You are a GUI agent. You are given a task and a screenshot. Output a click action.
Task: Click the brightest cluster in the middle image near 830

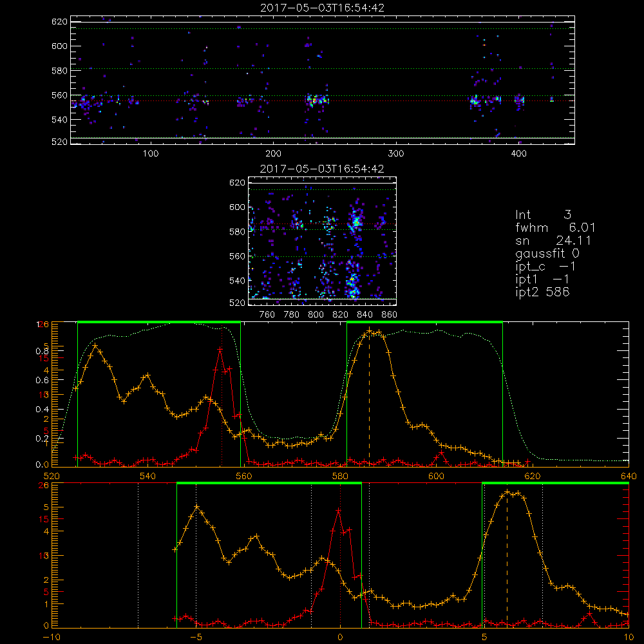click(x=355, y=222)
